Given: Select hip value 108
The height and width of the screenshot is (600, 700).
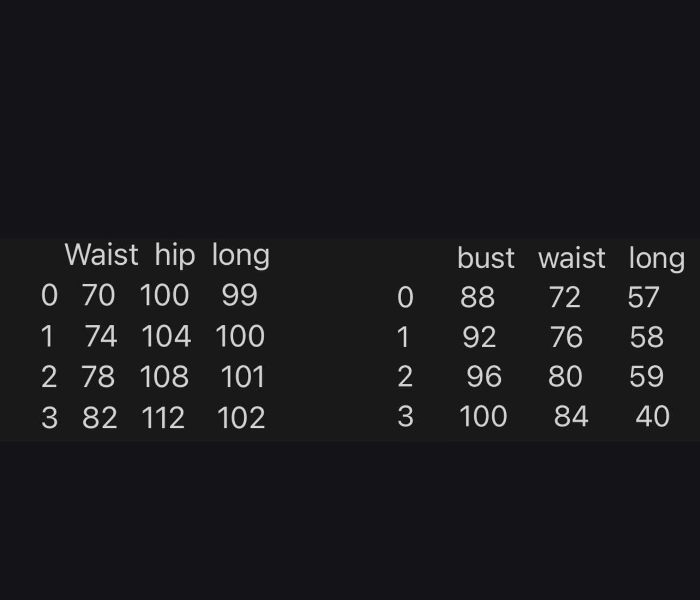Looking at the screenshot, I should (164, 377).
